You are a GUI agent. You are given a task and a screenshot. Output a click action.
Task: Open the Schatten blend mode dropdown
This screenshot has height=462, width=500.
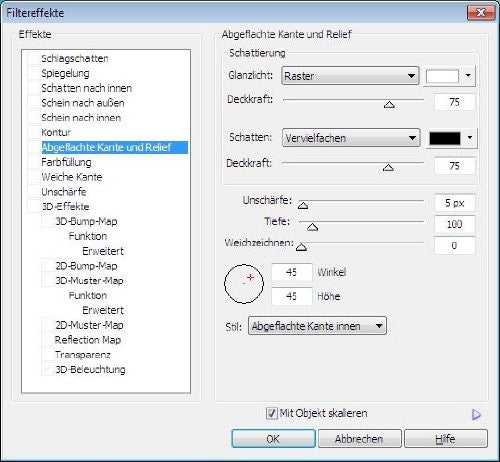pyautogui.click(x=351, y=138)
